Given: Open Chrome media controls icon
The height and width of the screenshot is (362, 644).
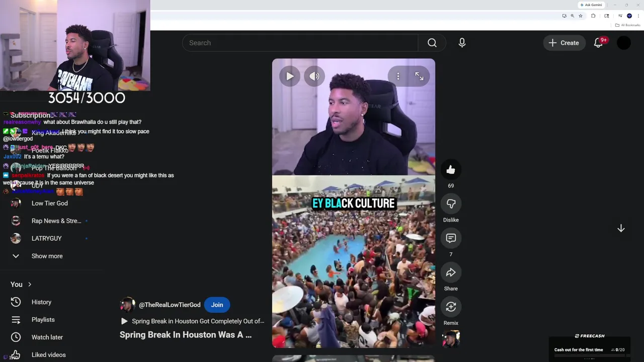Looking at the screenshot, I should pos(620,16).
